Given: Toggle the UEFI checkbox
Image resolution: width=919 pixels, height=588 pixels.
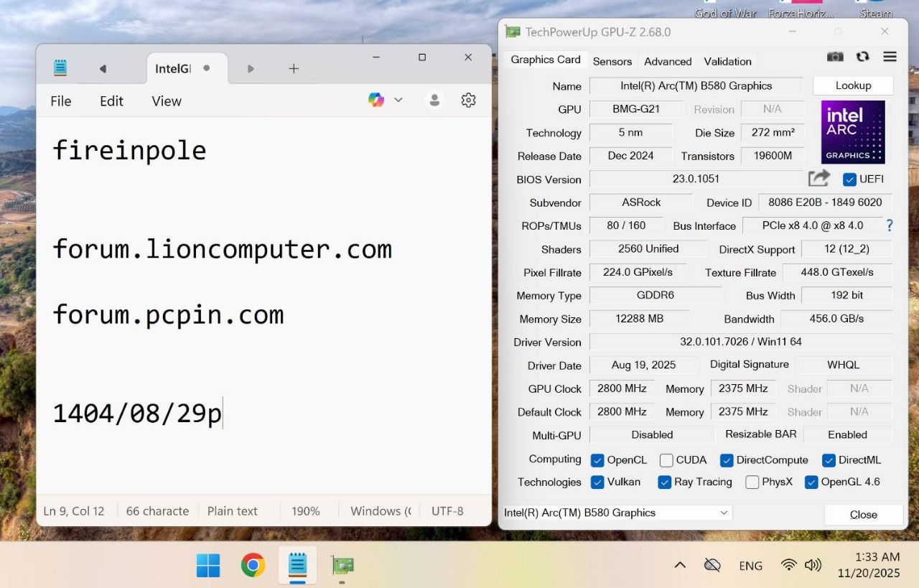Looking at the screenshot, I should pos(849,179).
